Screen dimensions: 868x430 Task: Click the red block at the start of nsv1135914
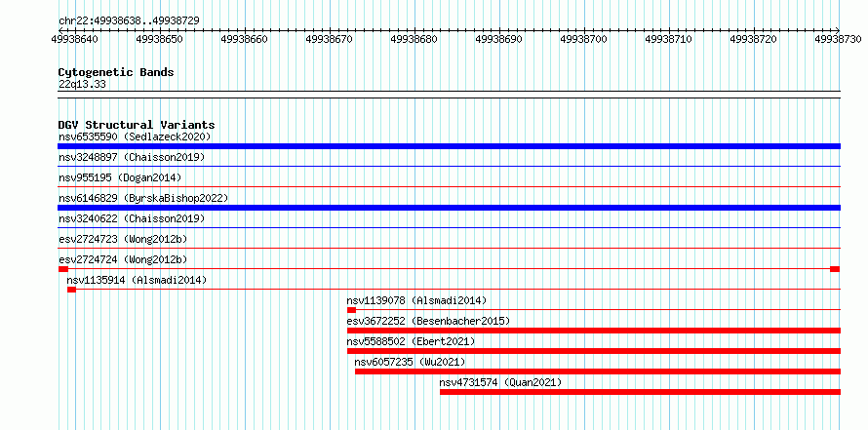click(71, 290)
